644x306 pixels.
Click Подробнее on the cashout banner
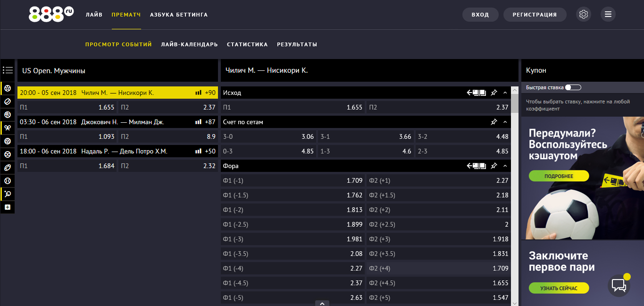(559, 176)
